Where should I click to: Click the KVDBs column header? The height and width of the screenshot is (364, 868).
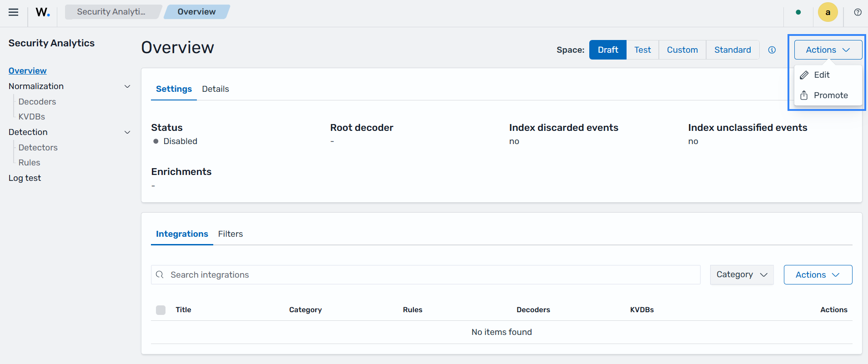(x=642, y=310)
